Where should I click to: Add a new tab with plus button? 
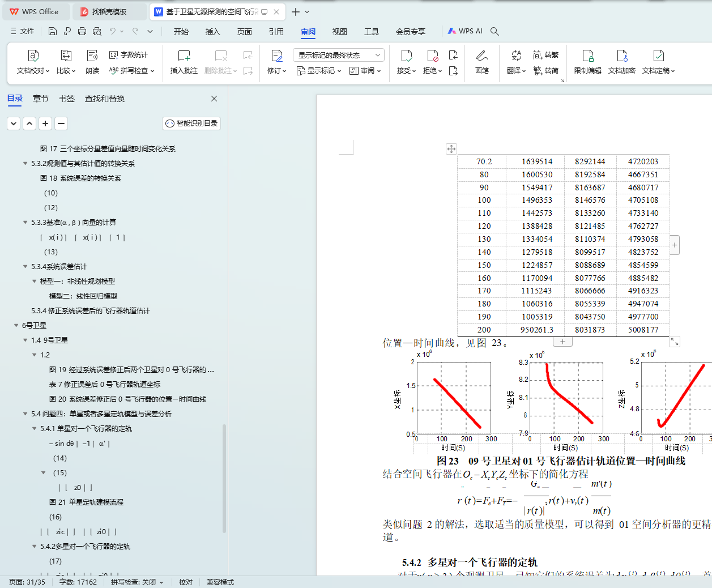[296, 11]
